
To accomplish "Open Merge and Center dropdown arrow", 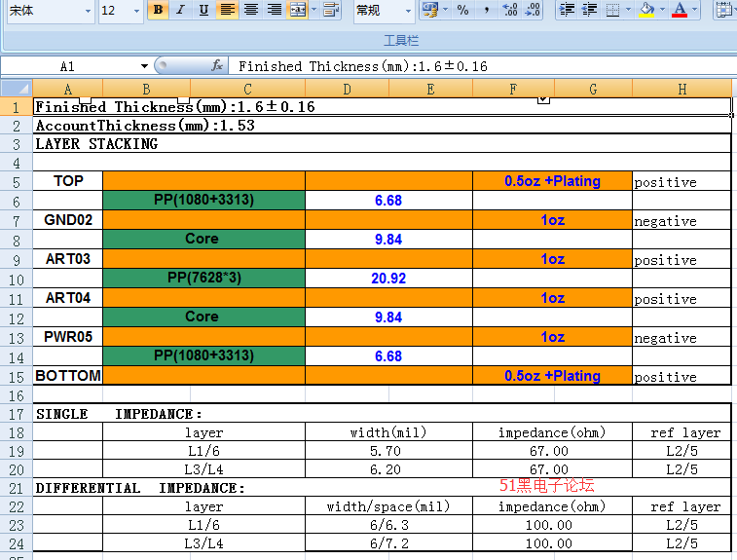I will coord(314,10).
